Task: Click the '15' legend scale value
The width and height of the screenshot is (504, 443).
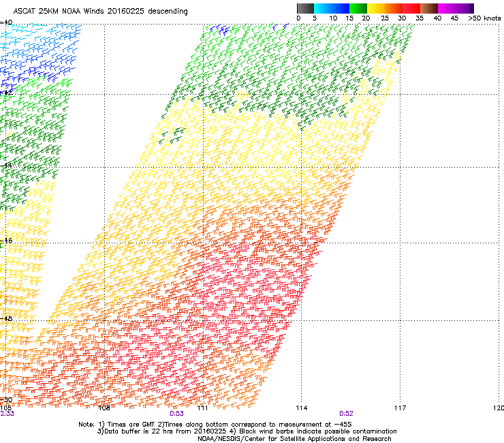Action: pos(349,18)
